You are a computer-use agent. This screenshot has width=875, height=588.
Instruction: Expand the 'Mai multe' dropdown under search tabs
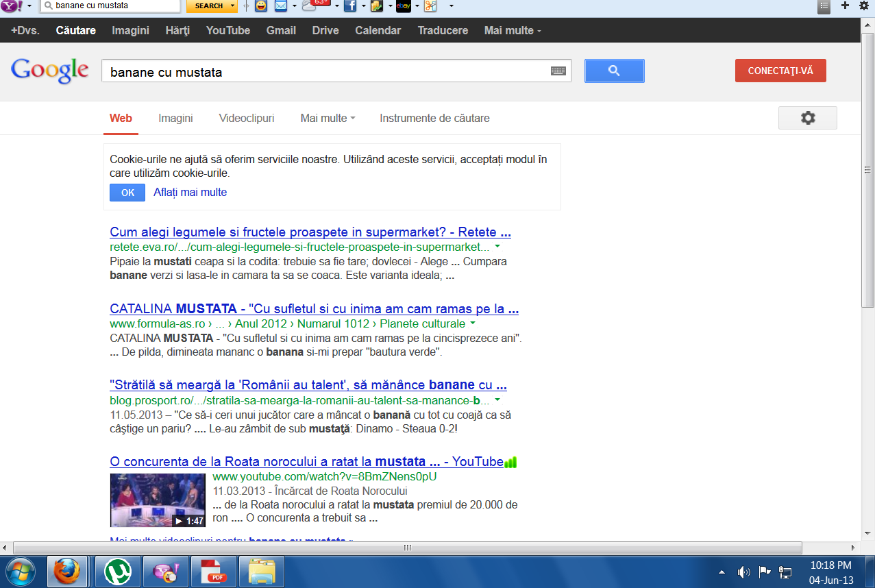pyautogui.click(x=328, y=118)
